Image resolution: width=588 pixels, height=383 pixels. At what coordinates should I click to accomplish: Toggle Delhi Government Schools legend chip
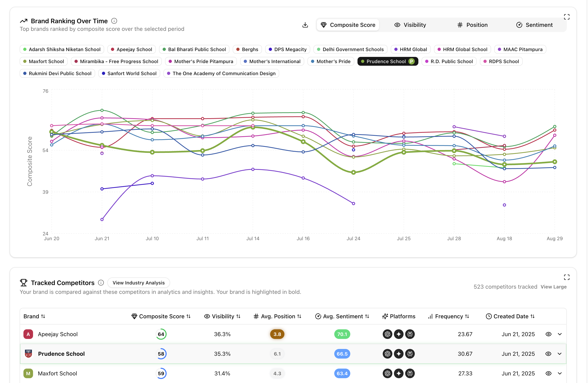(350, 49)
